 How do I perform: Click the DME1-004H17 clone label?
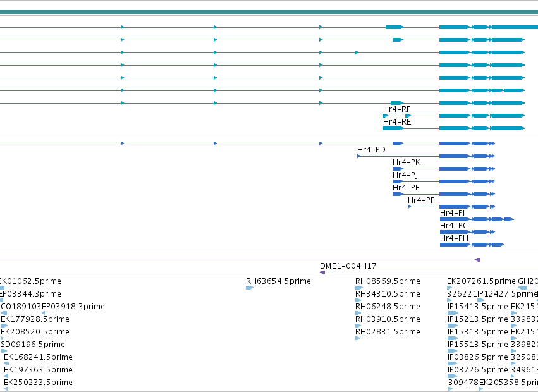coord(348,266)
